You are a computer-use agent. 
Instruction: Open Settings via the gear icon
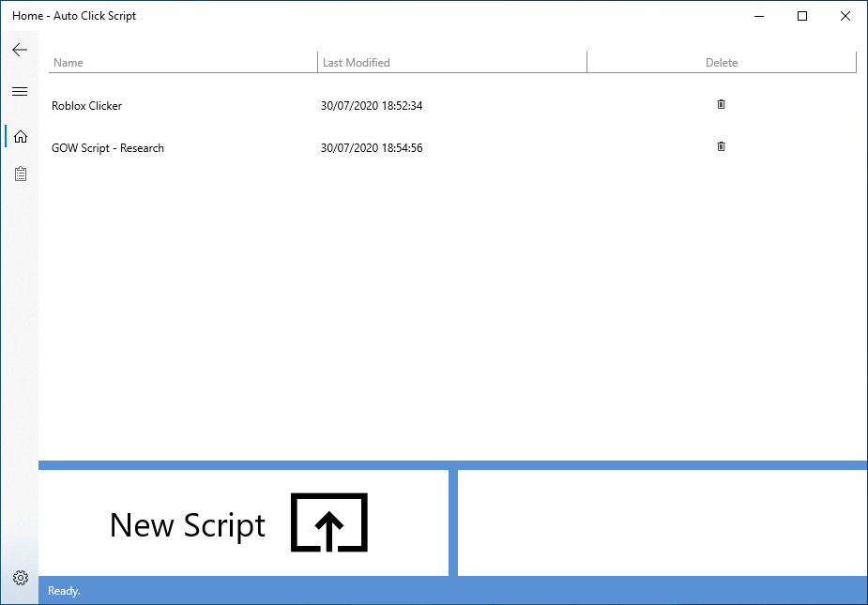click(20, 578)
